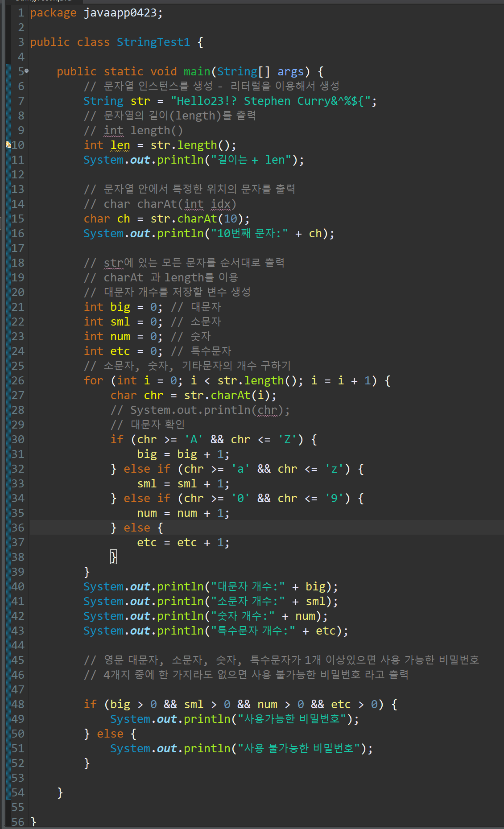Click the string literal "Hello23!? Stephen Curry&^%${"
This screenshot has height=829, width=504.
(x=271, y=101)
